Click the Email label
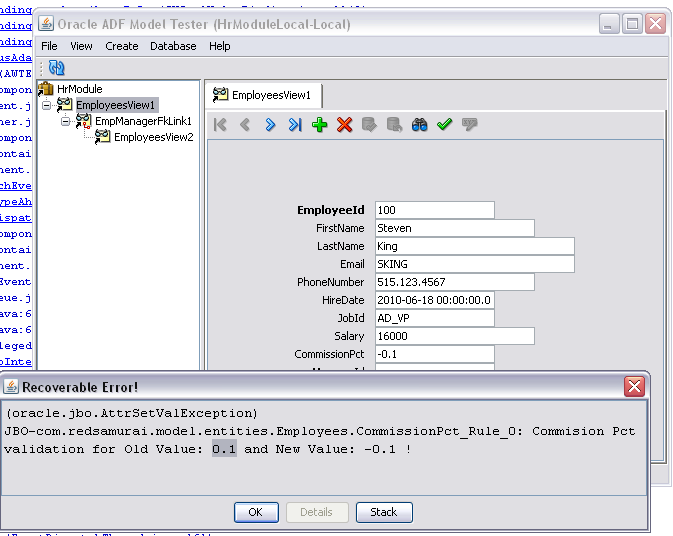This screenshot has height=536, width=673. [x=352, y=264]
